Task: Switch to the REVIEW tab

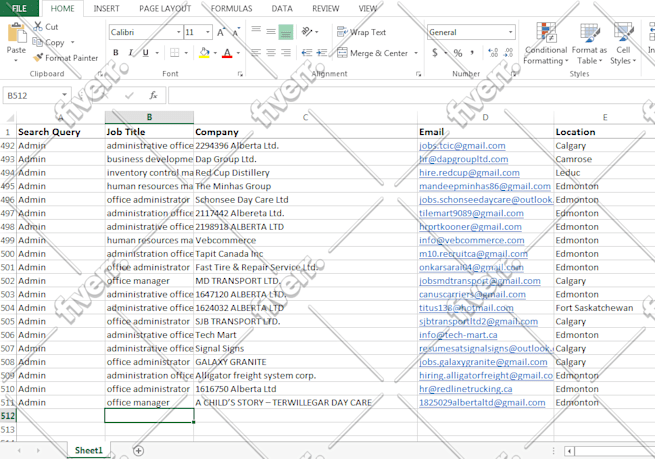Action: (325, 8)
